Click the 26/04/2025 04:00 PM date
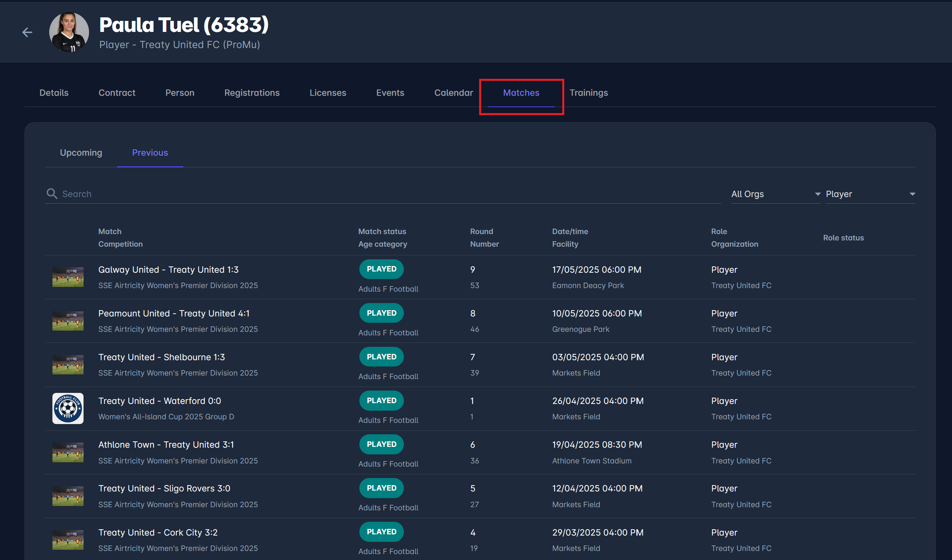The width and height of the screenshot is (952, 560). tap(598, 401)
